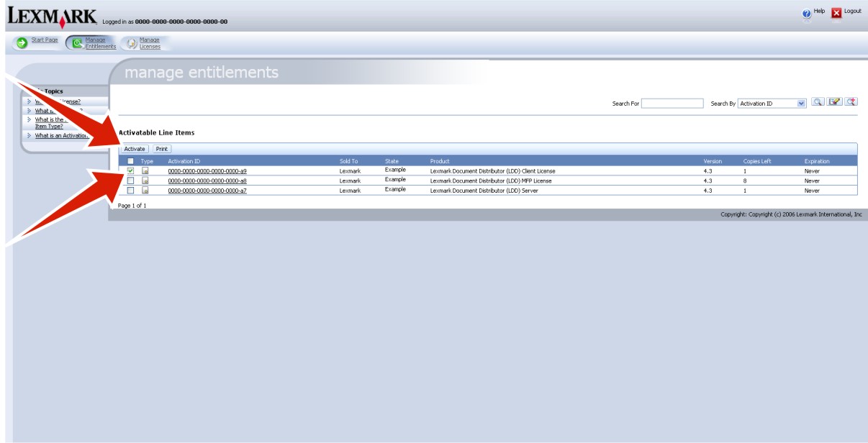This screenshot has height=443, width=868.
Task: Click the red Logout X icon
Action: coord(836,13)
